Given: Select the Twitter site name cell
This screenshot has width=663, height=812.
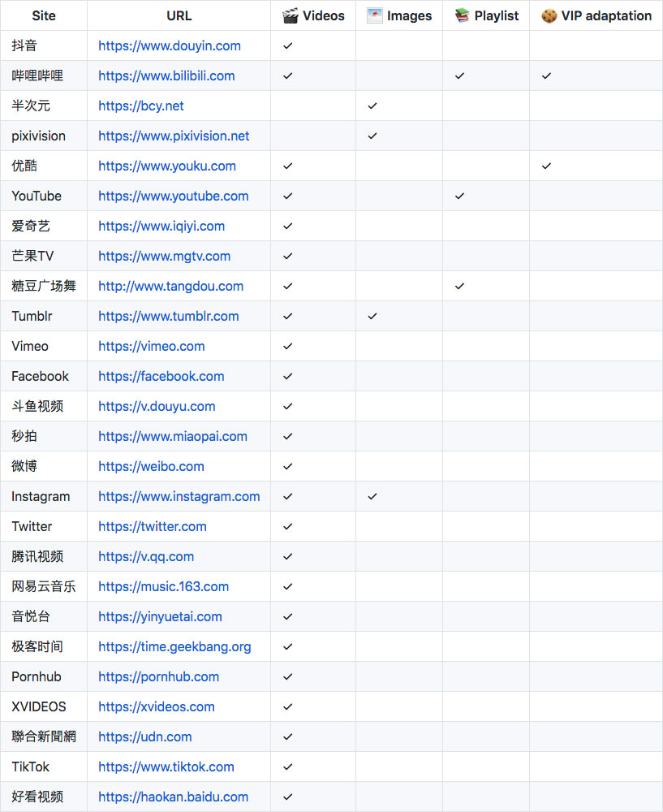Looking at the screenshot, I should (x=44, y=526).
